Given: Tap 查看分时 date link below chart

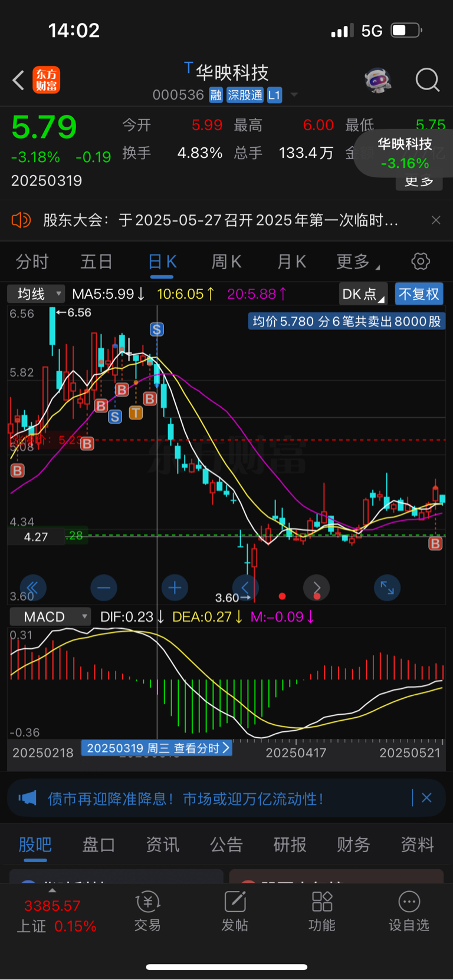Looking at the screenshot, I should 156,748.
